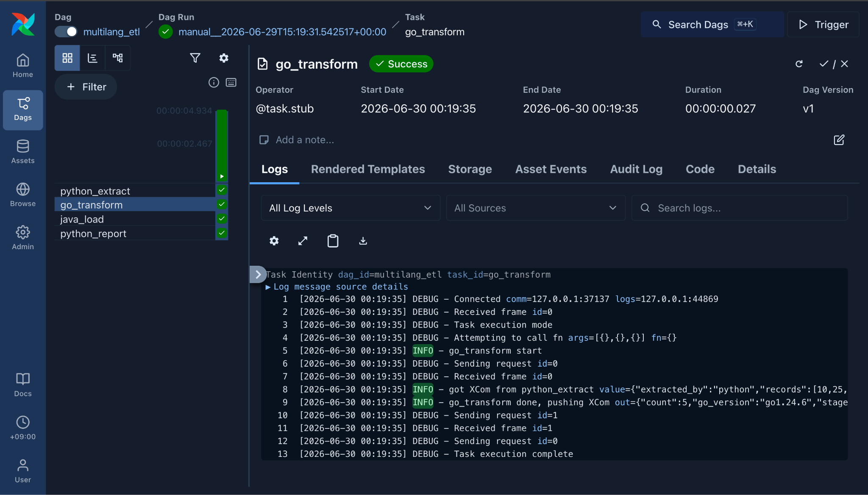868x495 pixels.
Task: Select python_extract success status box
Action: tap(222, 190)
